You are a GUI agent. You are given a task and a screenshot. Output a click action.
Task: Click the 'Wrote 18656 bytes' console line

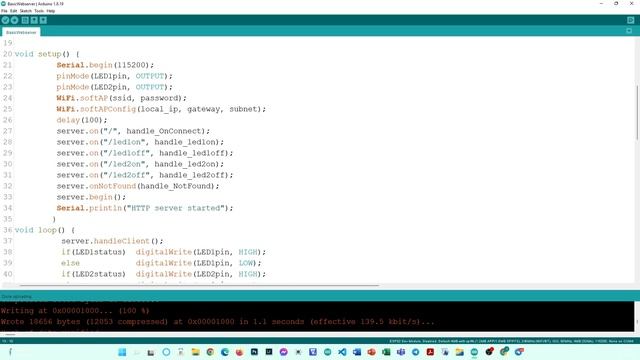[218, 322]
